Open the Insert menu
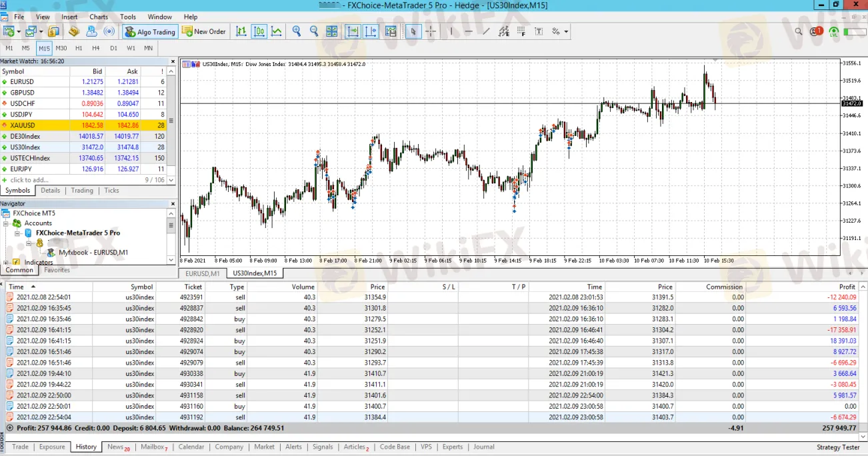 (69, 17)
